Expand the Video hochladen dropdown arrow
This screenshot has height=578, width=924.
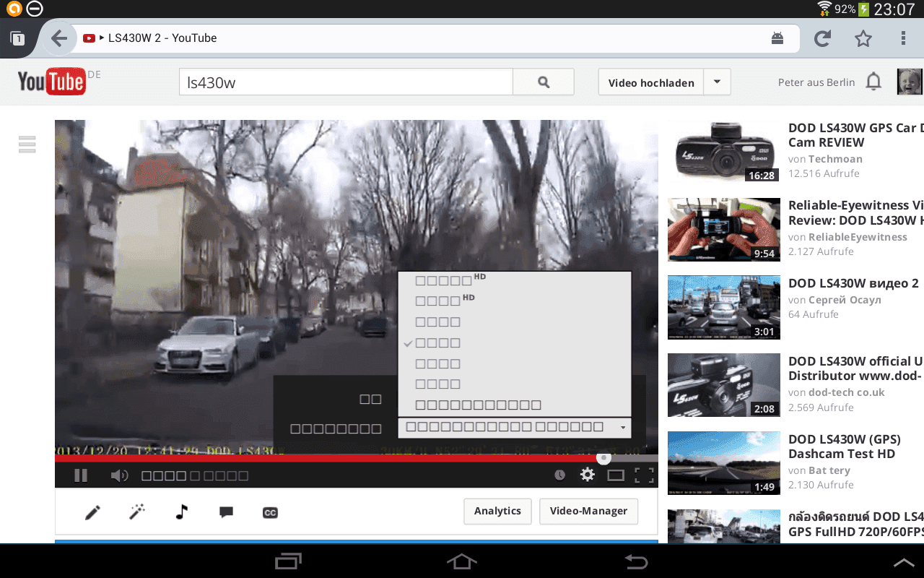[717, 82]
